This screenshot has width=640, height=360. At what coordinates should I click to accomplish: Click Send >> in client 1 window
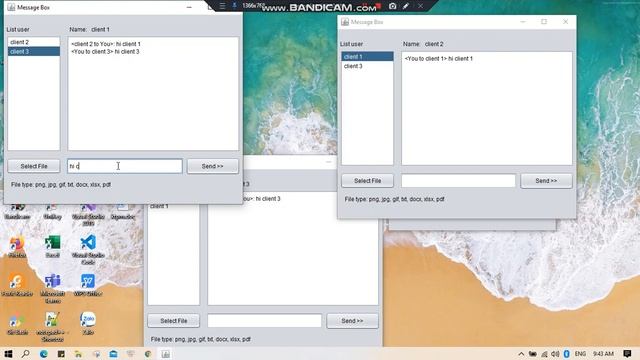(x=213, y=166)
